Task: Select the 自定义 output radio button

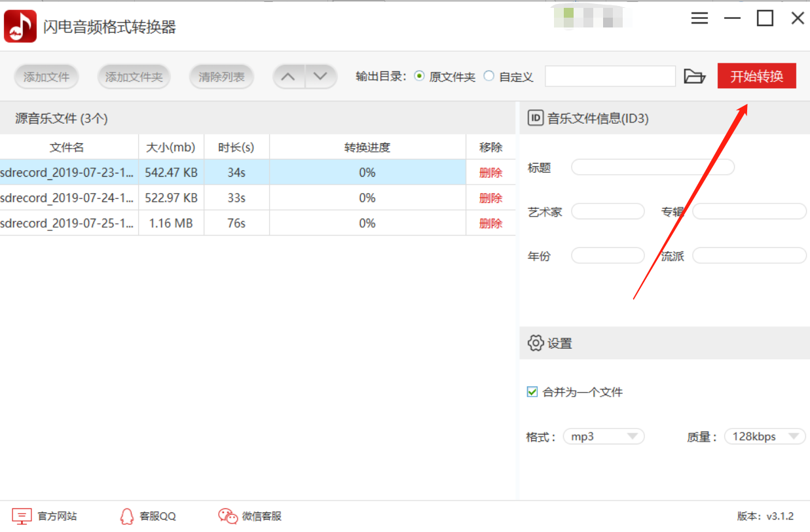Action: pyautogui.click(x=489, y=76)
